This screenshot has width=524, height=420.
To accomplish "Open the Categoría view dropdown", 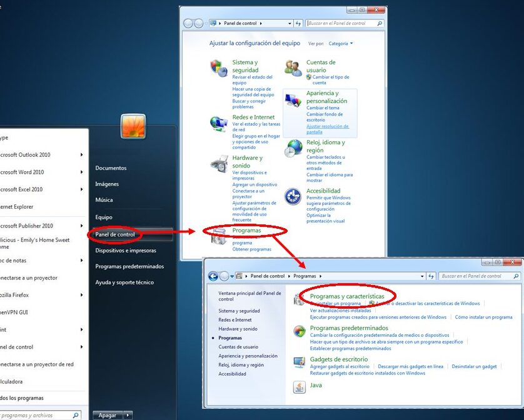I will click(341, 44).
